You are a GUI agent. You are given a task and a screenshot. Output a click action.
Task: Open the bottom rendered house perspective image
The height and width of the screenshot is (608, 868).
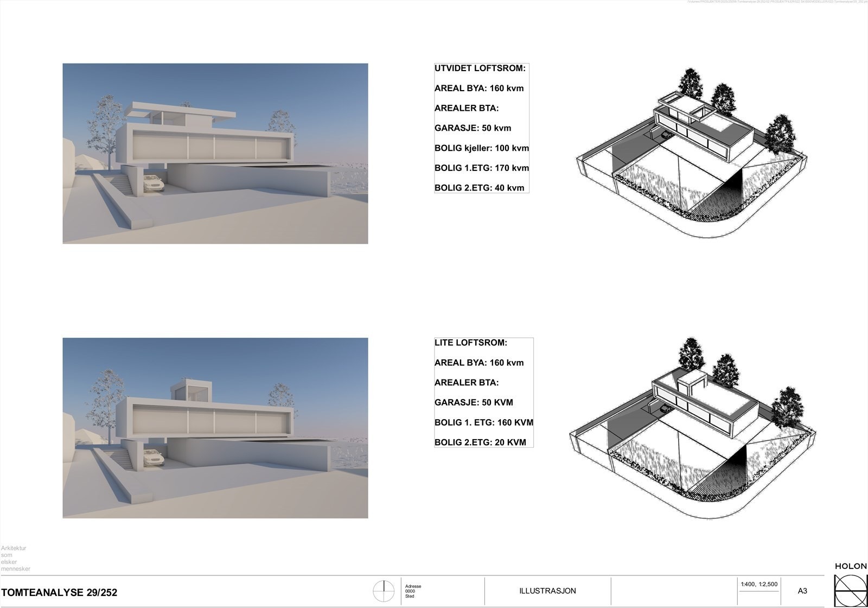click(x=215, y=428)
